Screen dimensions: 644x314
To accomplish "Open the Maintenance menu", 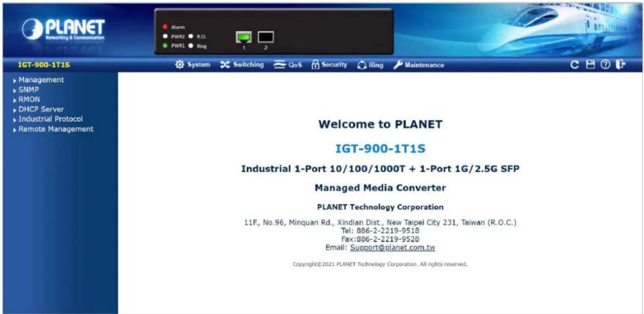I will (418, 64).
